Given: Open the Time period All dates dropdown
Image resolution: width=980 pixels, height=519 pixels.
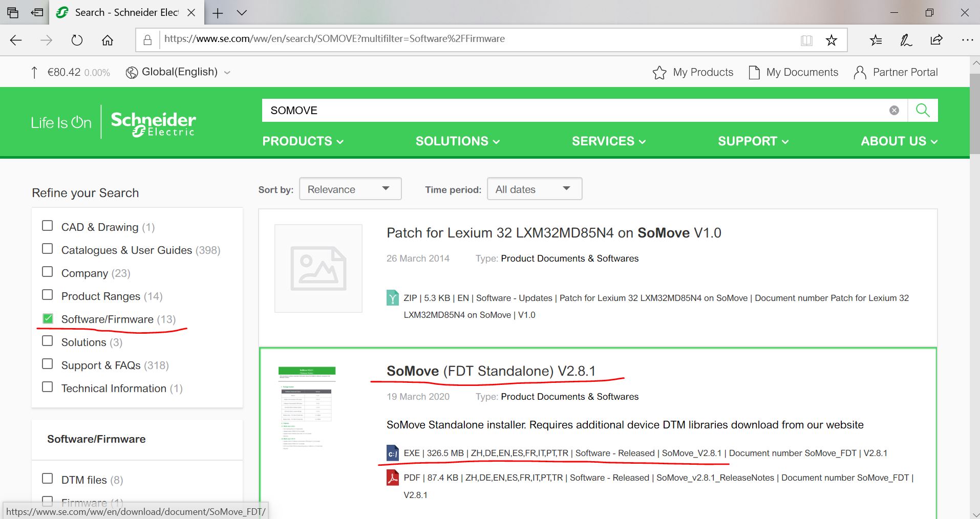Looking at the screenshot, I should (x=534, y=189).
